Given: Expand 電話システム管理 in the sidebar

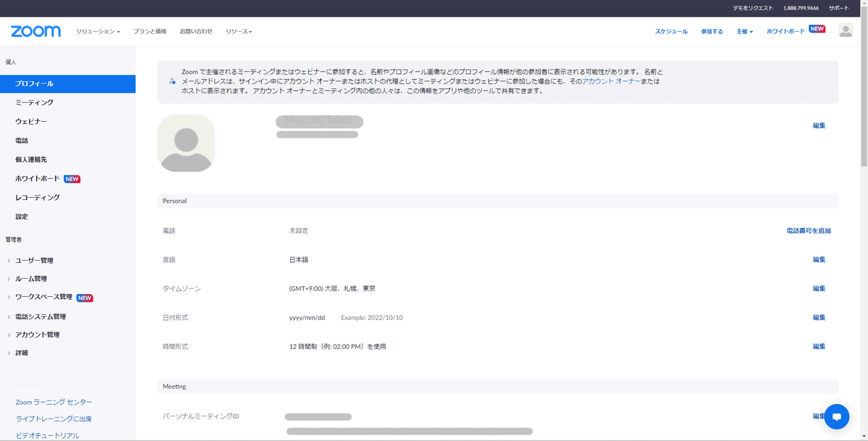Looking at the screenshot, I should (41, 316).
